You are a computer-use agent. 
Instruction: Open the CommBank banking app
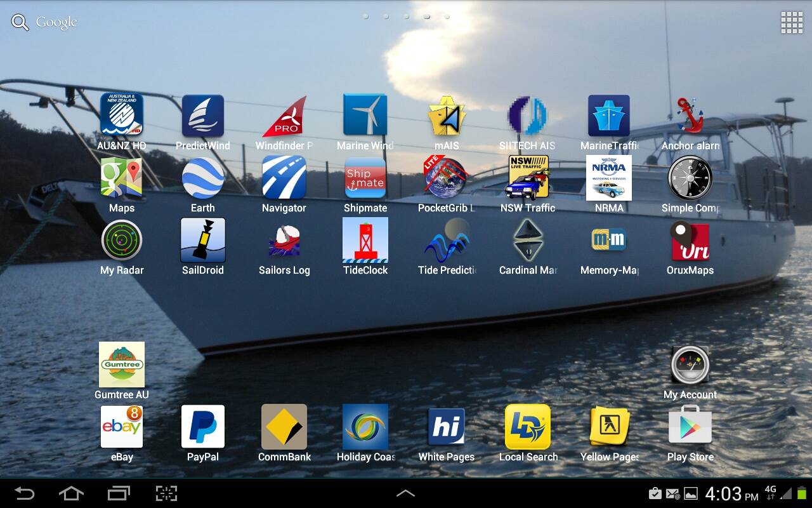(x=284, y=427)
